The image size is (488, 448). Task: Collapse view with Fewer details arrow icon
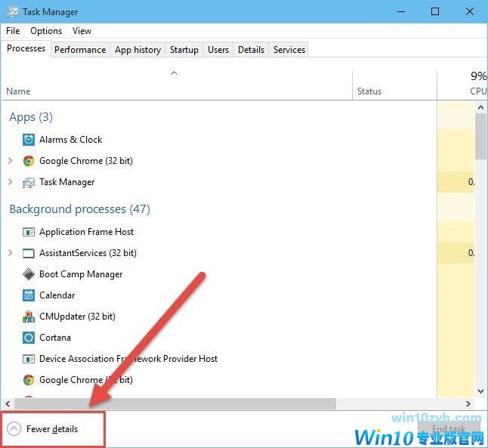pos(14,429)
